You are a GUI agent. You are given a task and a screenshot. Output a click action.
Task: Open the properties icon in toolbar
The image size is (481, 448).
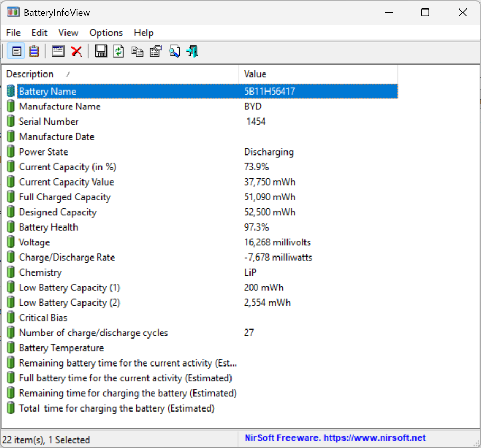point(155,51)
